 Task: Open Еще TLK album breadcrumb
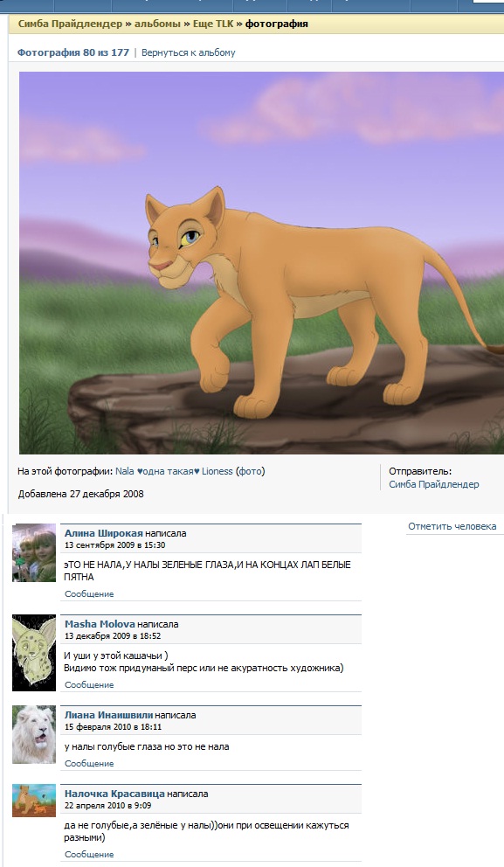click(213, 24)
